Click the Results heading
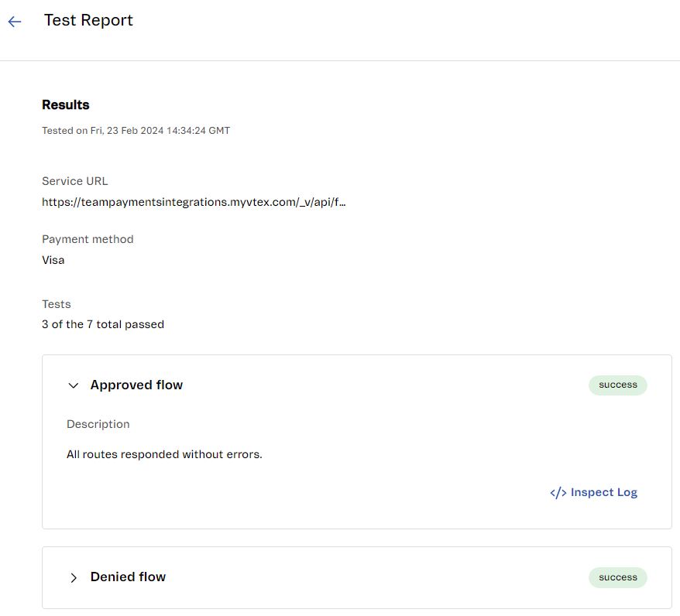This screenshot has width=680, height=616. 65,104
